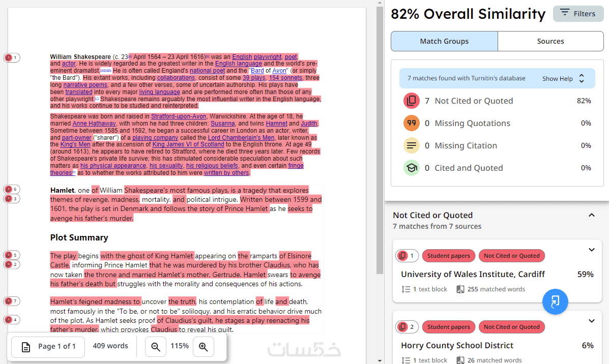Switch to the Sources tab
Screen dimensions: 609x364
point(550,41)
